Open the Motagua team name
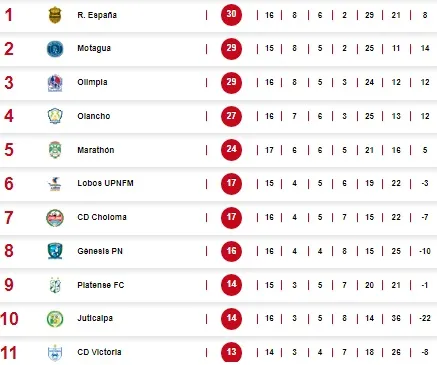437x365 pixels. (94, 48)
